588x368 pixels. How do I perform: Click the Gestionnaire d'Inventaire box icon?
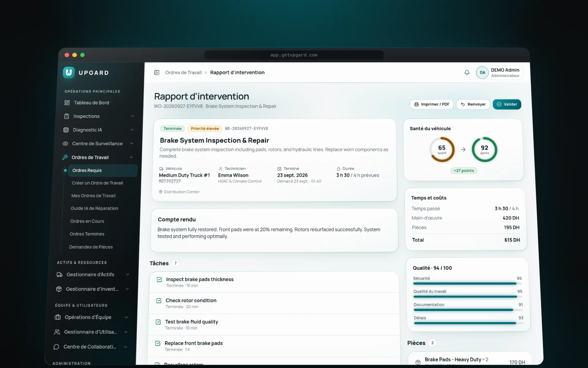[59, 289]
